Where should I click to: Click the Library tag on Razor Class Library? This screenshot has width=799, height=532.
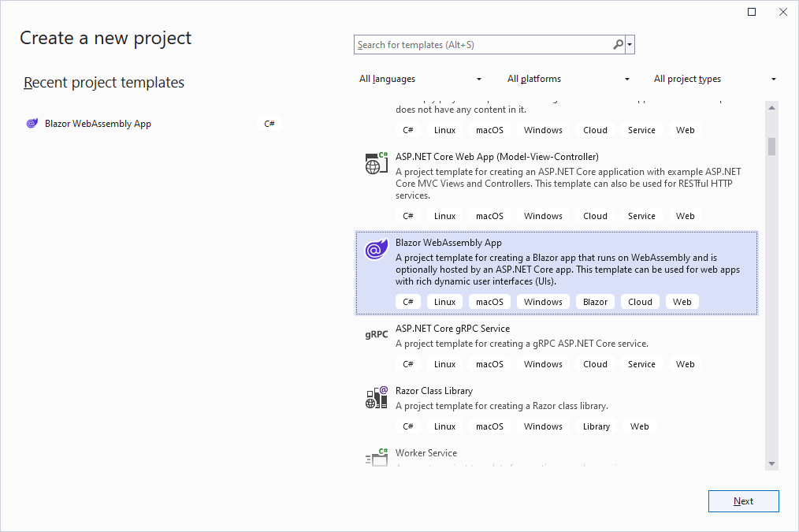(596, 426)
